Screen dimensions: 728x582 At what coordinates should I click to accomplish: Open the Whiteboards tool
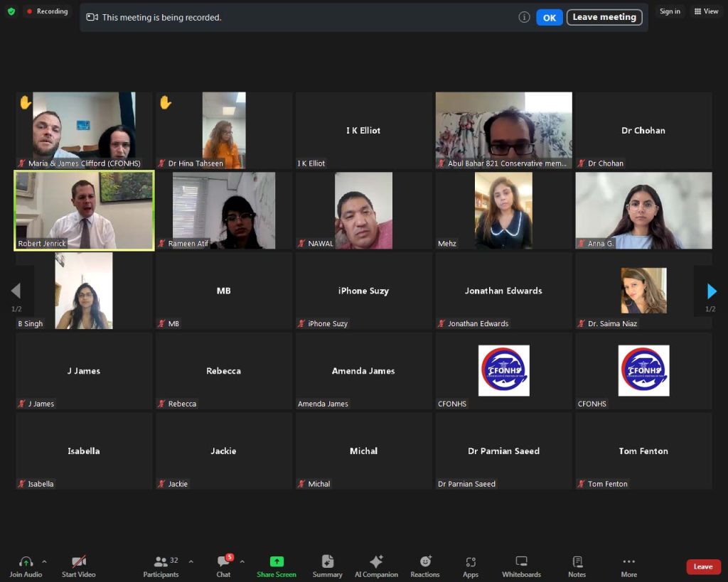coord(521,566)
